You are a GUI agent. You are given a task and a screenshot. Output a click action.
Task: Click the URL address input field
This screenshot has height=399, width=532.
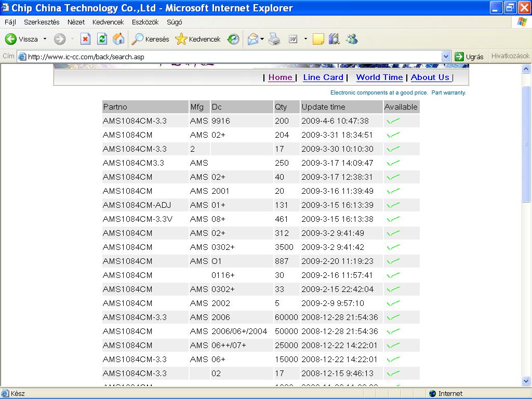coord(234,57)
